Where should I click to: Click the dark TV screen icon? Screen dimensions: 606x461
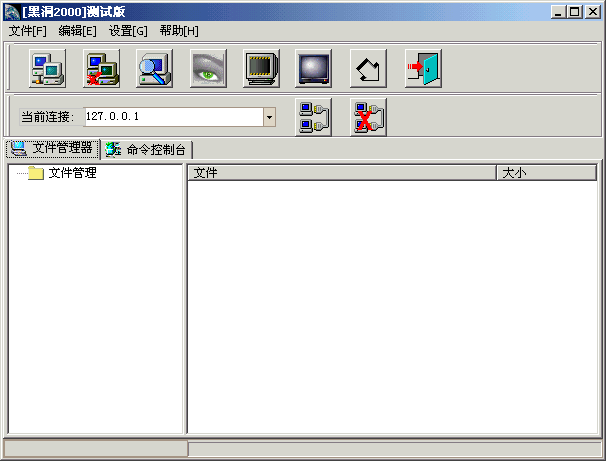(x=314, y=68)
